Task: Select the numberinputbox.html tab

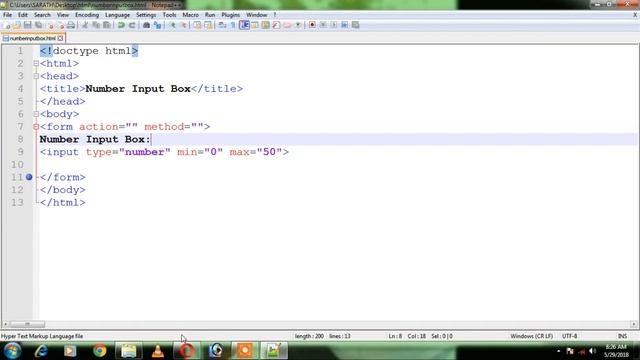Action: (32, 38)
